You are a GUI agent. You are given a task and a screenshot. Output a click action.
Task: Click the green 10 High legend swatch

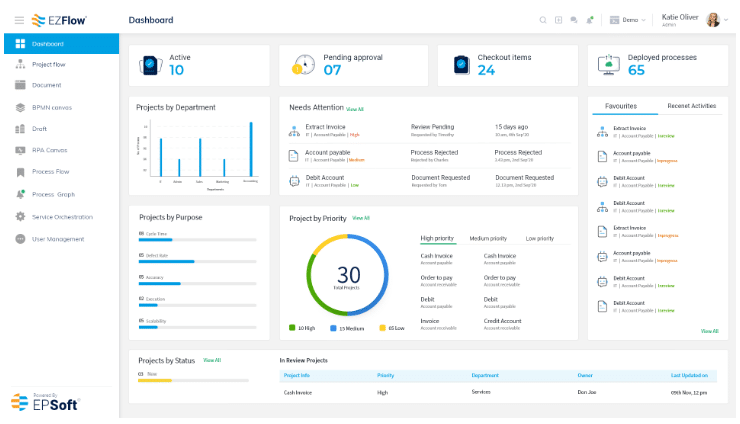pyautogui.click(x=292, y=328)
